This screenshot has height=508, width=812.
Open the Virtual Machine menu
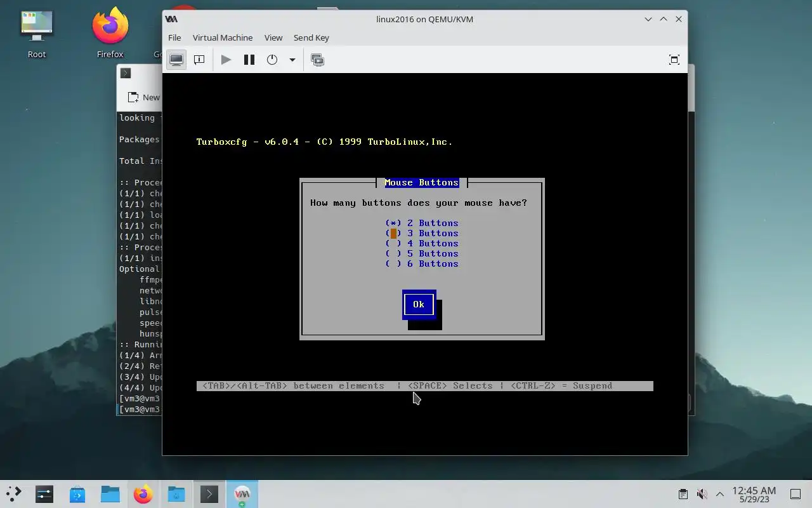pyautogui.click(x=223, y=37)
